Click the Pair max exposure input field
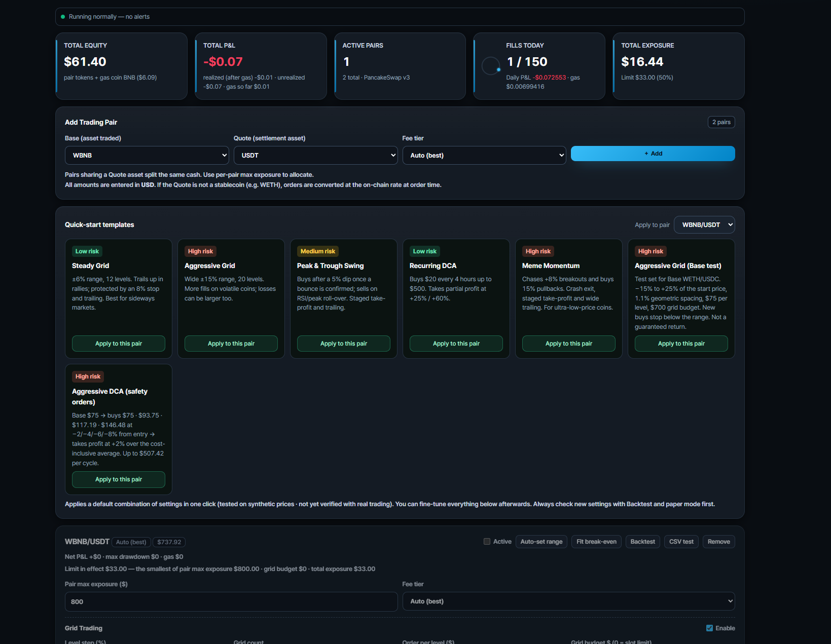This screenshot has height=644, width=831. pyautogui.click(x=231, y=601)
